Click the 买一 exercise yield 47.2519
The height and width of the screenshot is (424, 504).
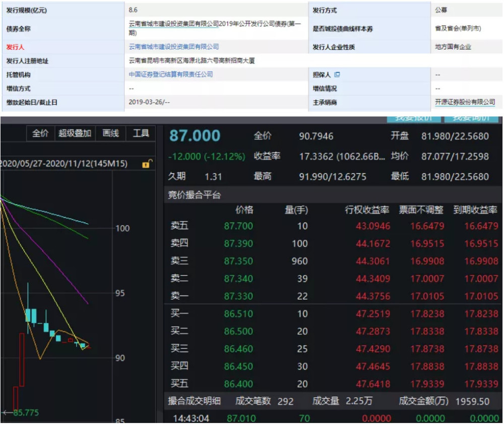373,314
